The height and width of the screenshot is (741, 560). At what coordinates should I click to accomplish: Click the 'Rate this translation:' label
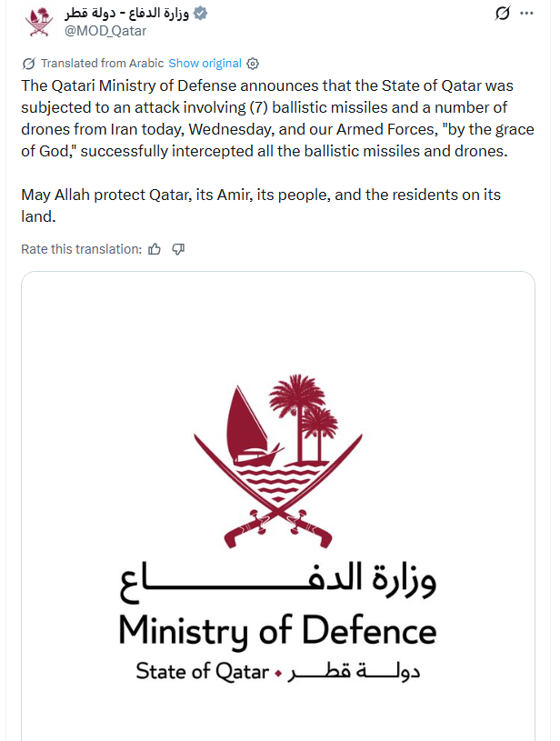click(81, 249)
